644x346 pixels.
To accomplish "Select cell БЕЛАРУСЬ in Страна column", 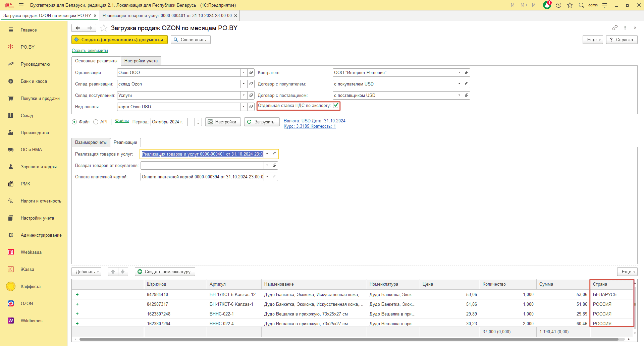I will [611, 294].
